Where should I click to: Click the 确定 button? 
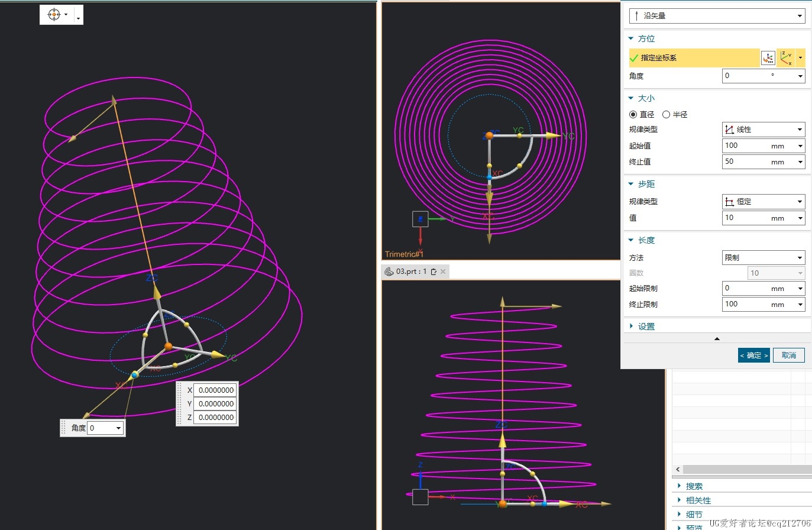[x=754, y=356]
